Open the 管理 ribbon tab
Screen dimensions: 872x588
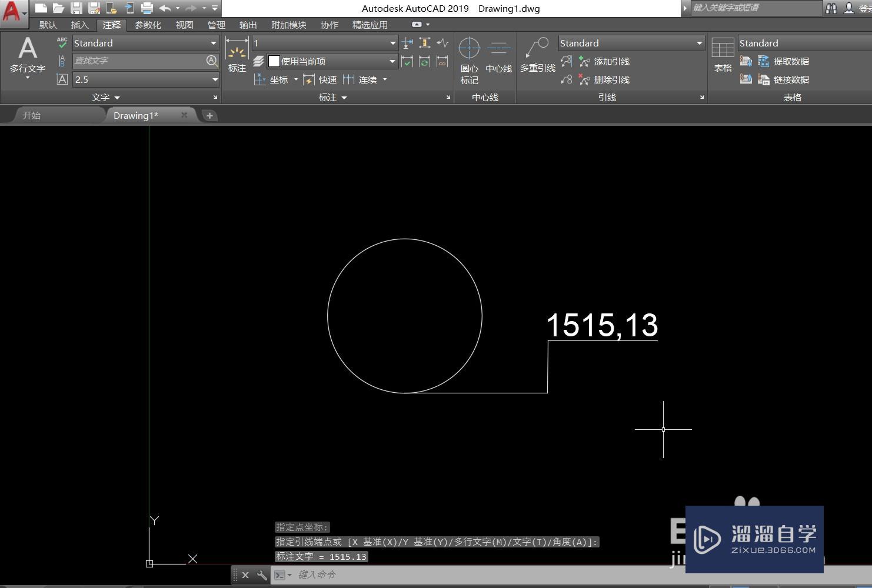tap(217, 25)
